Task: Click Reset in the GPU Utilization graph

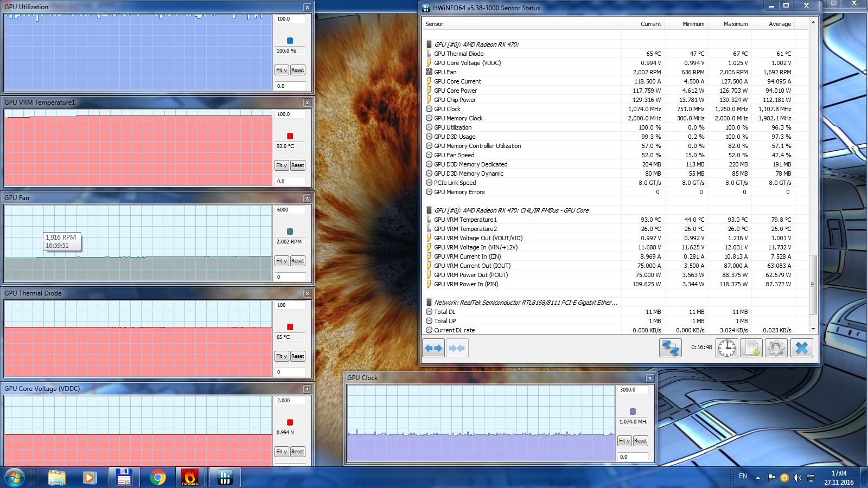Action: coord(297,70)
